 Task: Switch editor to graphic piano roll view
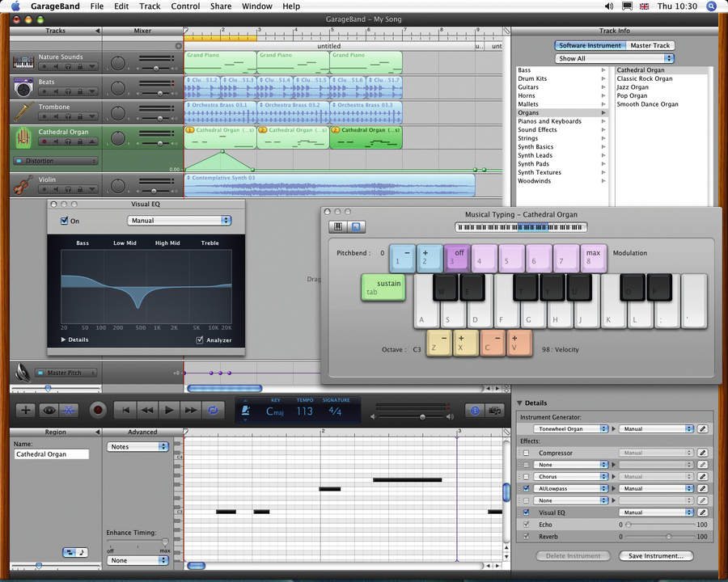[70, 552]
